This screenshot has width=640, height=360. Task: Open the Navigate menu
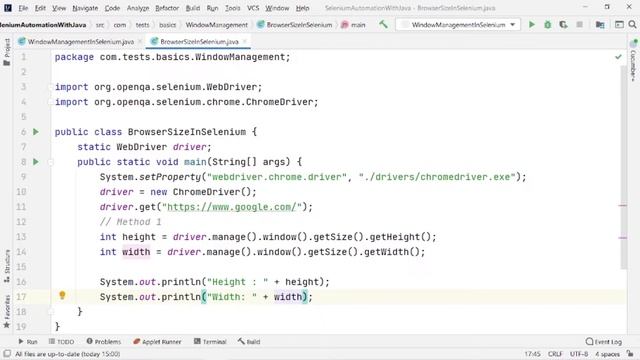tap(85, 8)
